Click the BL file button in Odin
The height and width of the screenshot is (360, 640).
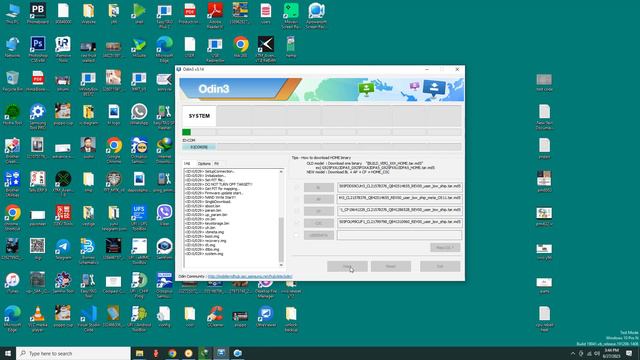coord(318,187)
